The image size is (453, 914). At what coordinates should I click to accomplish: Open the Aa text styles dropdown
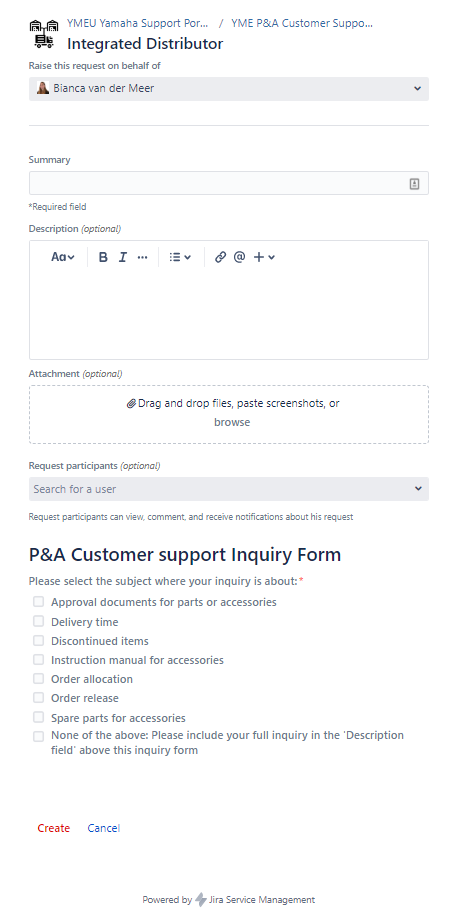(63, 257)
